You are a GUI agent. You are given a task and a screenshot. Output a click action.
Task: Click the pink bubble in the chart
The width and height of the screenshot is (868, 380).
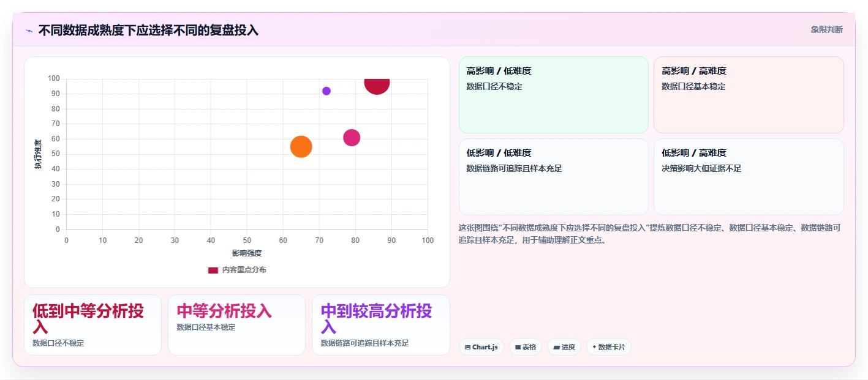tap(352, 138)
